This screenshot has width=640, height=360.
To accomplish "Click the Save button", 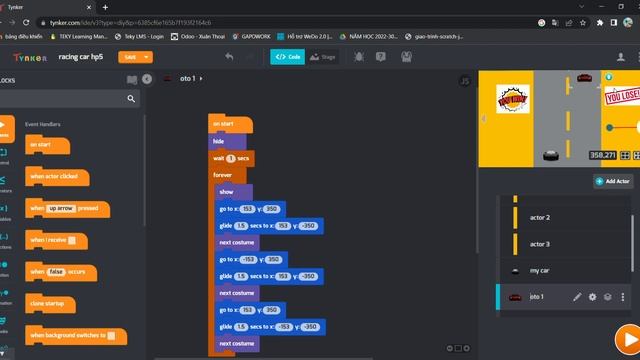I will [x=130, y=57].
